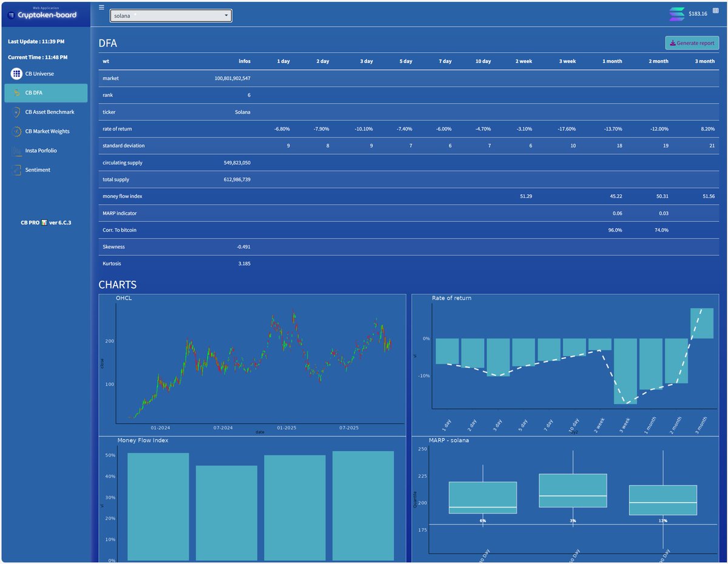
Task: Click the 'MARP - solana' chart title
Action: click(x=449, y=440)
